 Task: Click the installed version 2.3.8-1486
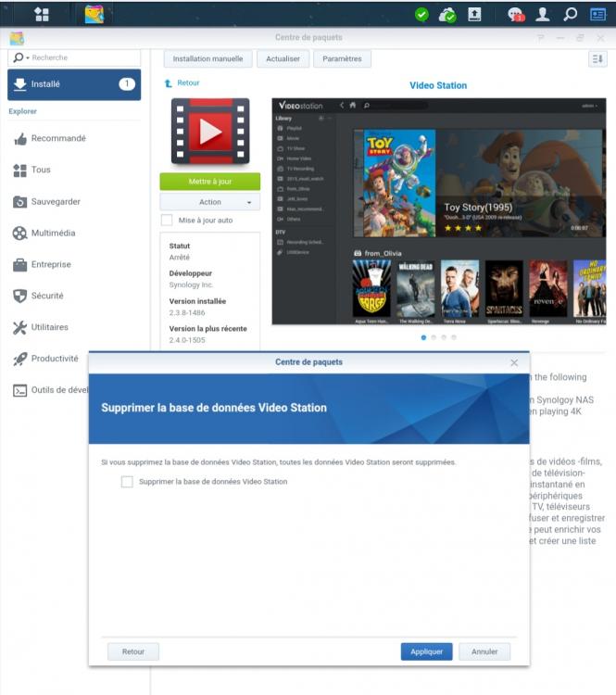coord(187,313)
